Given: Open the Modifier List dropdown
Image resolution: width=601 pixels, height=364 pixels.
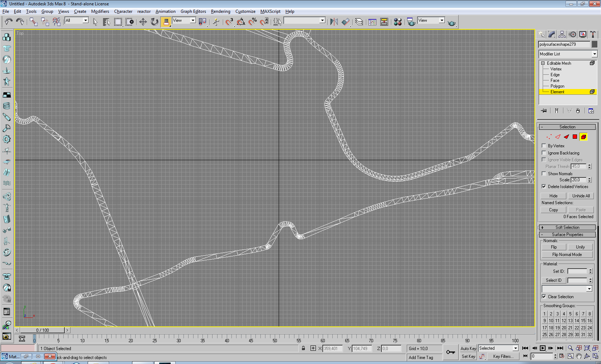Looking at the screenshot, I should [x=568, y=54].
